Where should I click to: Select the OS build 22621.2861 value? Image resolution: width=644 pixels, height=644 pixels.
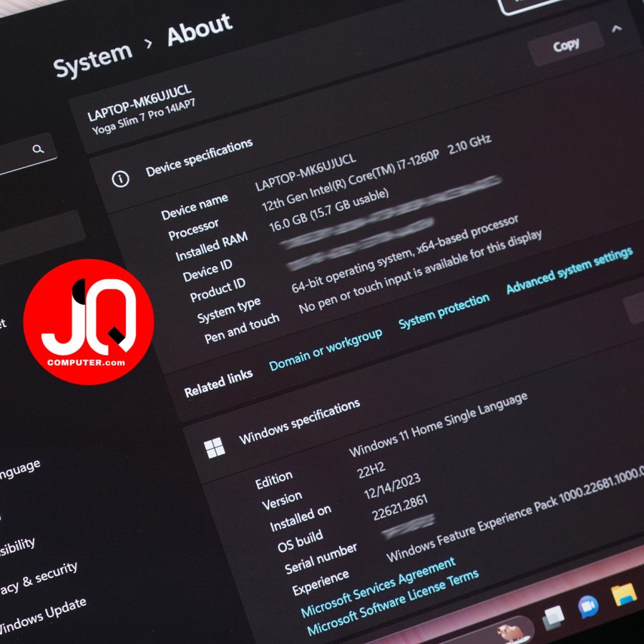click(x=399, y=507)
